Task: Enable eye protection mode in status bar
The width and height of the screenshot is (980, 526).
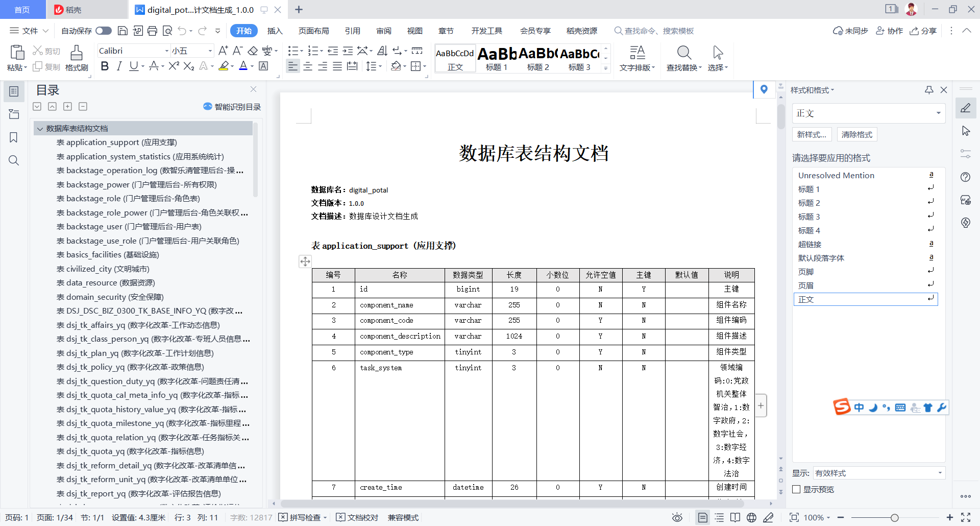Action: [677, 517]
